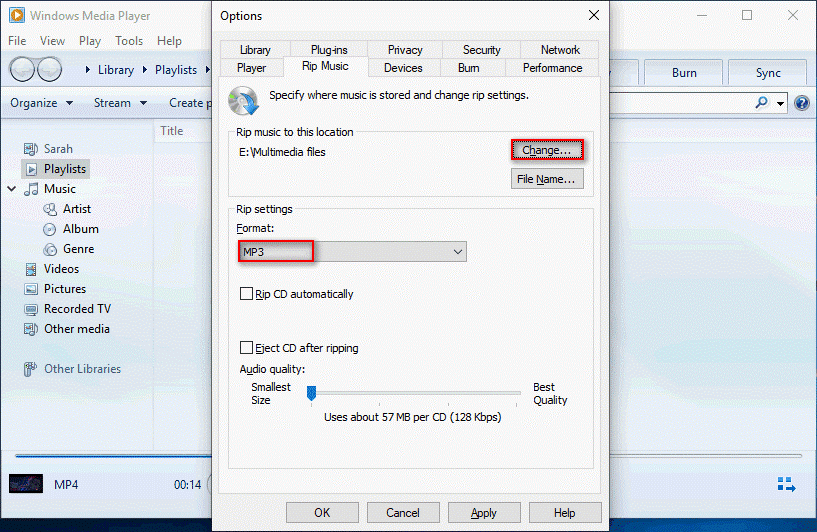This screenshot has height=532, width=817.
Task: Close the Options dialog
Action: (593, 16)
